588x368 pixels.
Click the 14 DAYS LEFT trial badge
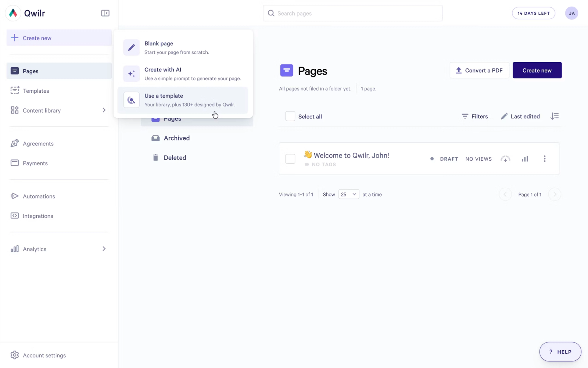pyautogui.click(x=534, y=13)
